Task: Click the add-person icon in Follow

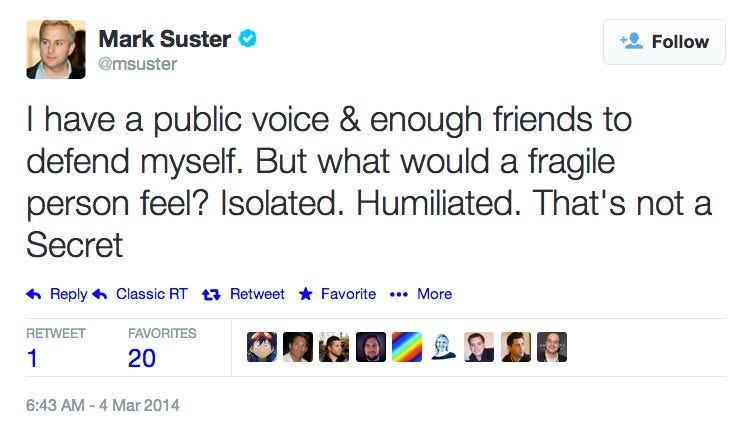Action: coord(631,41)
